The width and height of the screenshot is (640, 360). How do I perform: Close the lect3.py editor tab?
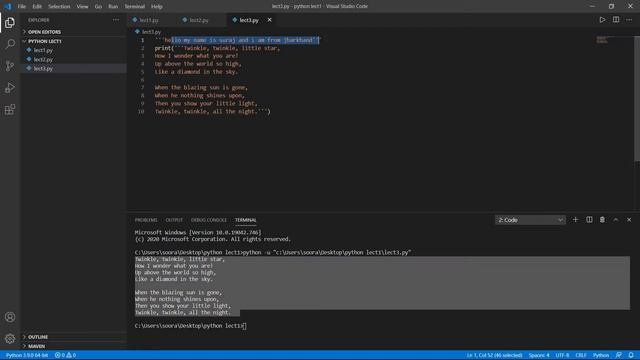(x=269, y=20)
